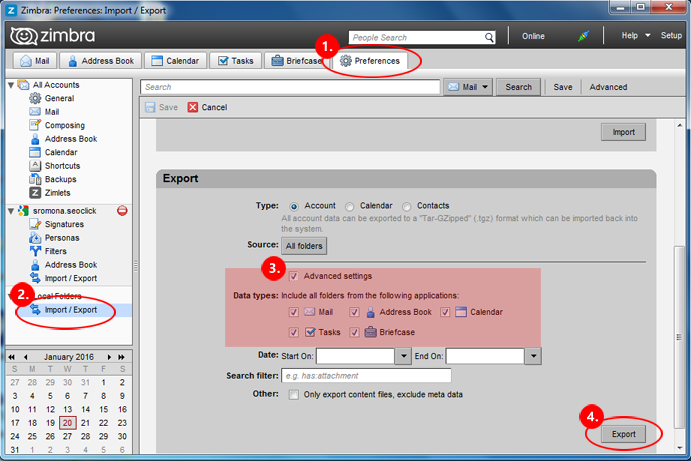691x461 pixels.
Task: Click the red Cancel X icon
Action: pos(193,107)
